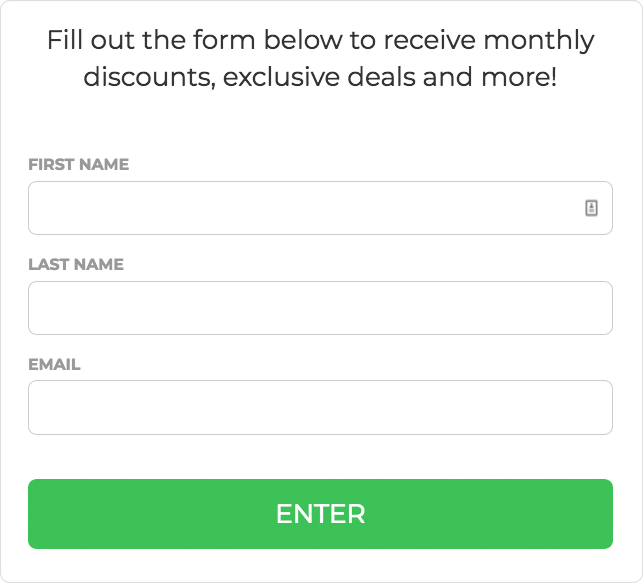Select the Email input field
This screenshot has width=643, height=583.
320,407
